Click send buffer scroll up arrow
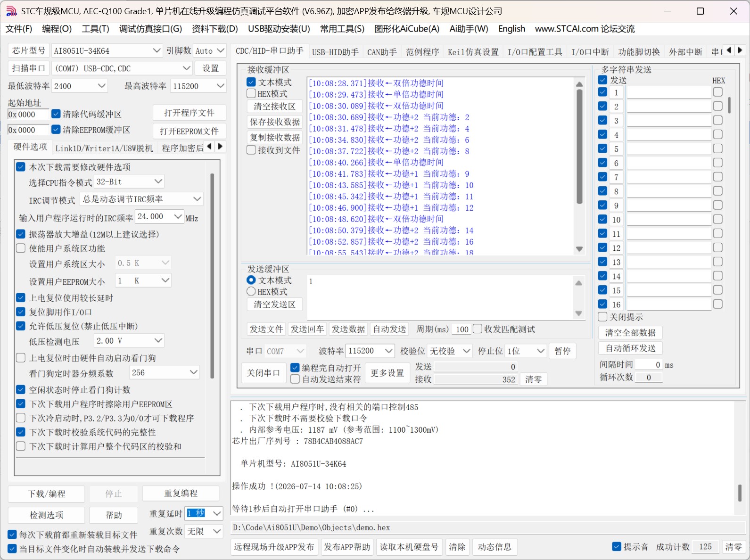Screen dimensions: 750x560 pos(579,283)
